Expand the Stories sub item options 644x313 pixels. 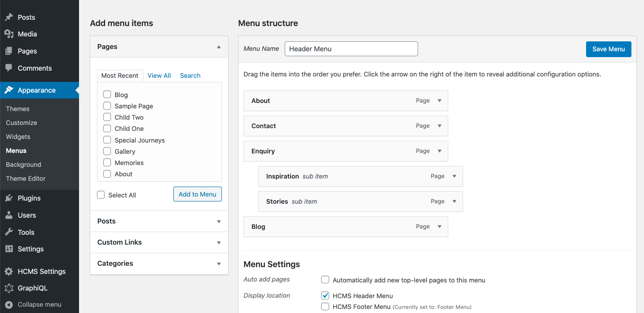[454, 201]
